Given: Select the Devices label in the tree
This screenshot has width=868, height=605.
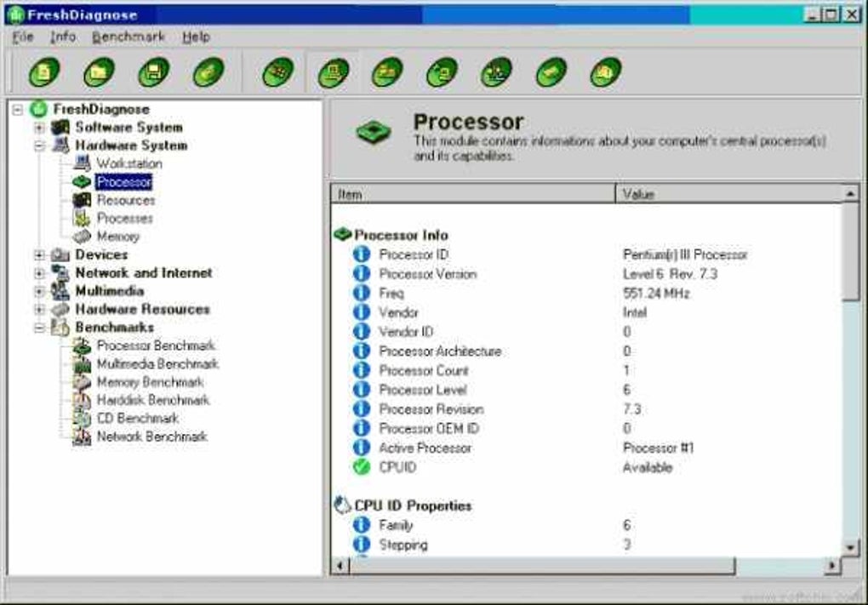Looking at the screenshot, I should tap(101, 254).
